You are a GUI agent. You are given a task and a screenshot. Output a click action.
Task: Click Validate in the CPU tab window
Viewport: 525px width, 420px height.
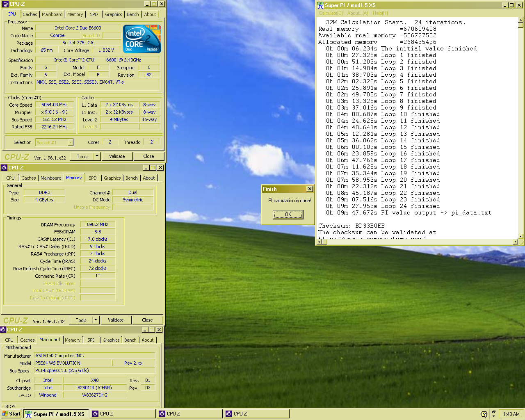coord(117,156)
